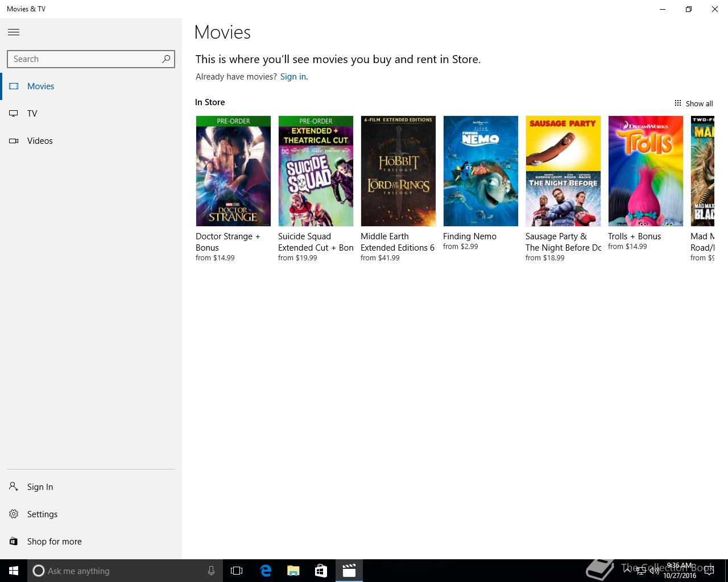This screenshot has height=582, width=728.
Task: Open the Doctor Strange poster
Action: 233,171
